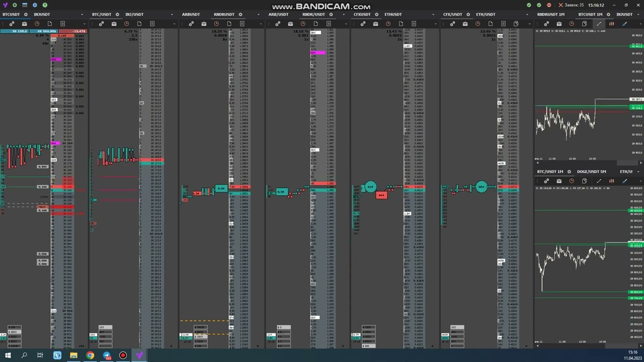This screenshot has height=362, width=644.
Task: Close the CFX/USDT tab
Action: [x=468, y=15]
